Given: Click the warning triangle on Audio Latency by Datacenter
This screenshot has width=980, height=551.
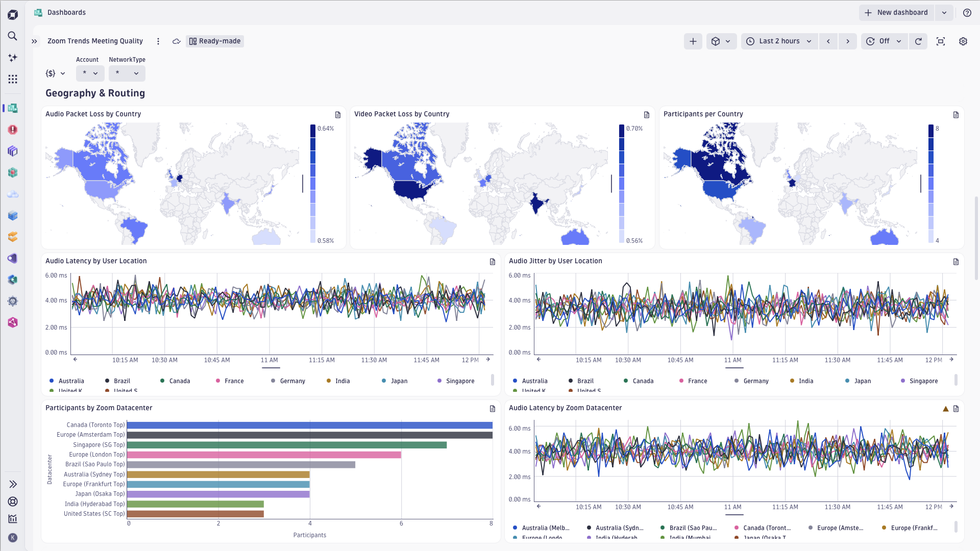Looking at the screenshot, I should coord(945,409).
